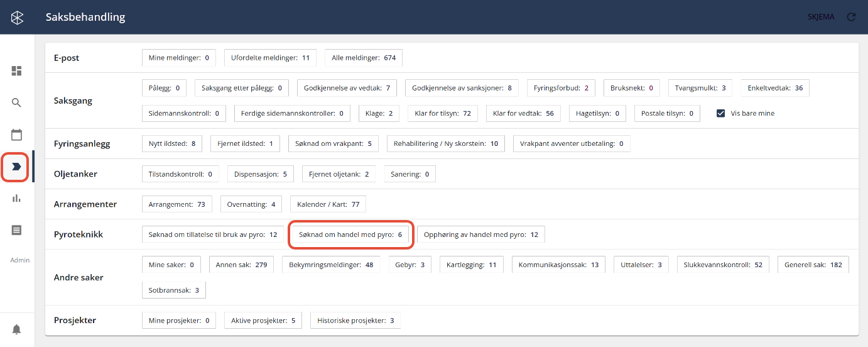Image resolution: width=868 pixels, height=347 pixels.
Task: Open the dashboard icon in sidebar
Action: point(17,70)
